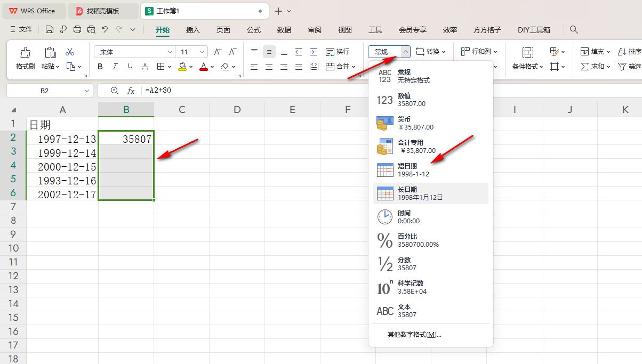Screen dimensions: 642x364
Task: Choose Currency (货币) format from list
Action: pyautogui.click(x=431, y=123)
